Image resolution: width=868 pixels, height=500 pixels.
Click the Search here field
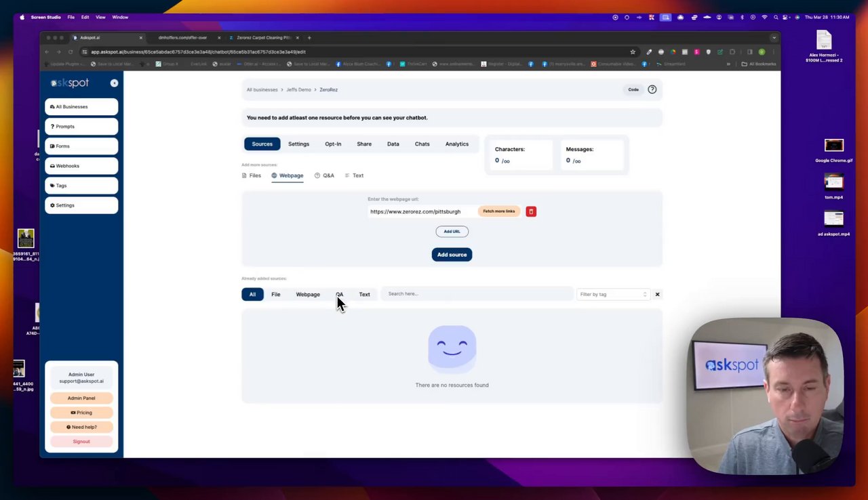pos(477,294)
